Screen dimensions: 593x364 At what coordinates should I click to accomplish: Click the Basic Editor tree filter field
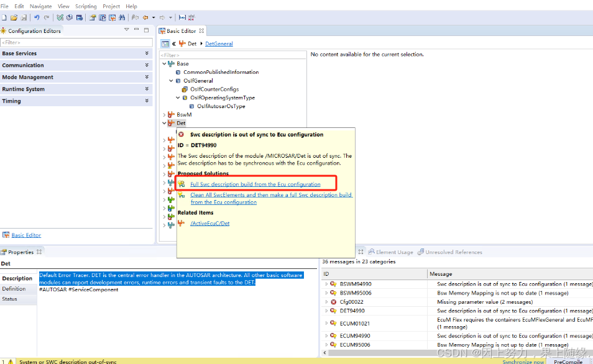tap(233, 55)
